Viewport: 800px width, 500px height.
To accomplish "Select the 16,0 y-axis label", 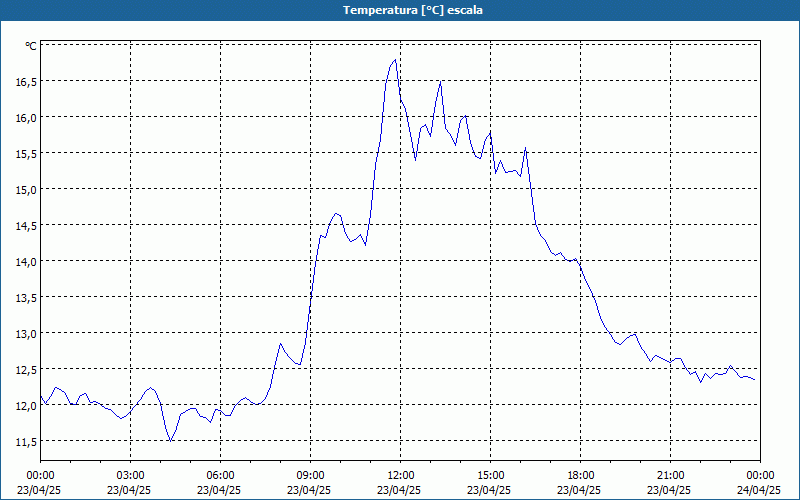I will point(26,118).
